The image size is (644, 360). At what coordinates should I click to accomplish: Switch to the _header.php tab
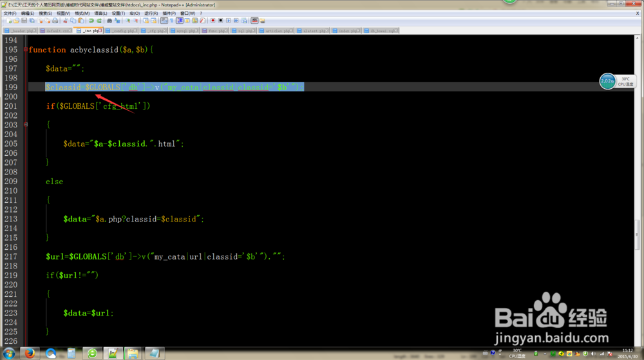click(x=20, y=31)
